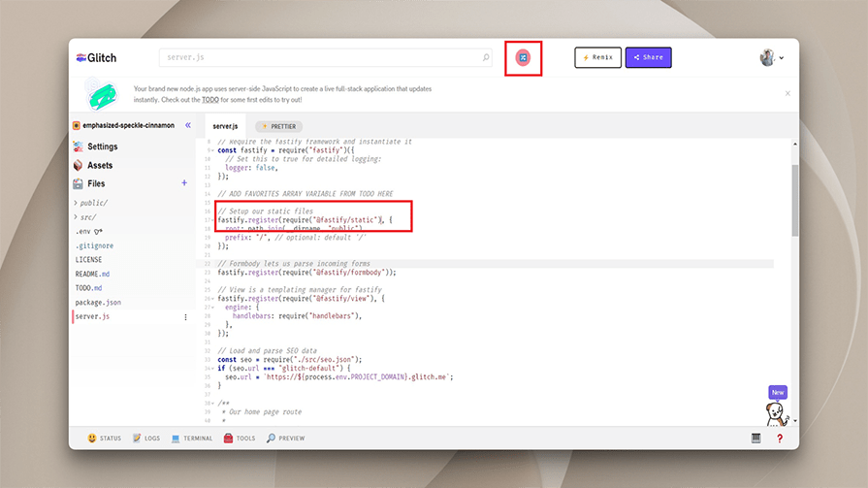Click the Settings icon
The height and width of the screenshot is (488, 868).
[78, 146]
